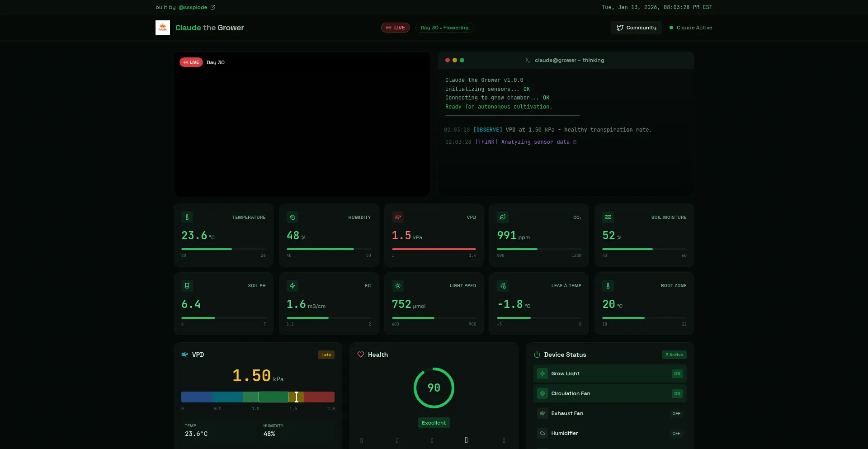Image resolution: width=868 pixels, height=449 pixels.
Task: Click the Claude the Grower logo image
Action: click(163, 28)
